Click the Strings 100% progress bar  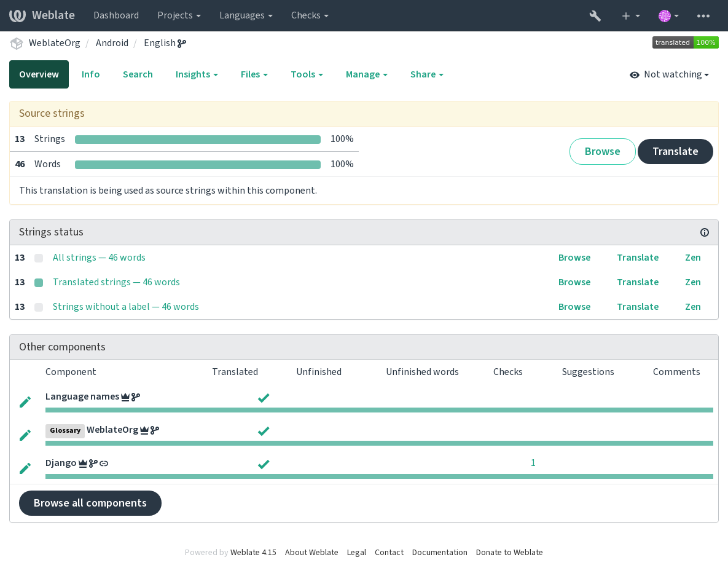[198, 140]
